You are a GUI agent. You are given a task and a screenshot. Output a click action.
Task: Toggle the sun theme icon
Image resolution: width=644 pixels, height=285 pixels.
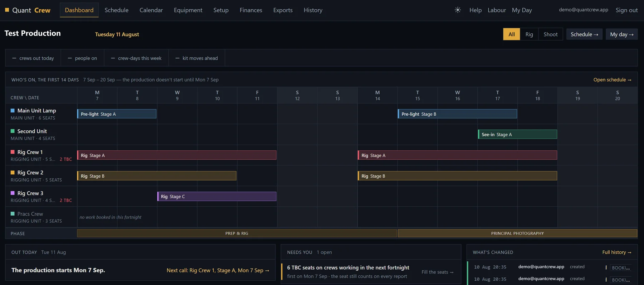458,10
